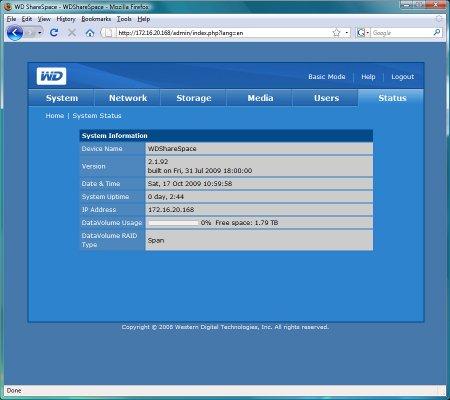The height and width of the screenshot is (400, 450).
Task: Expand the address bar history dropdown
Action: (x=347, y=33)
